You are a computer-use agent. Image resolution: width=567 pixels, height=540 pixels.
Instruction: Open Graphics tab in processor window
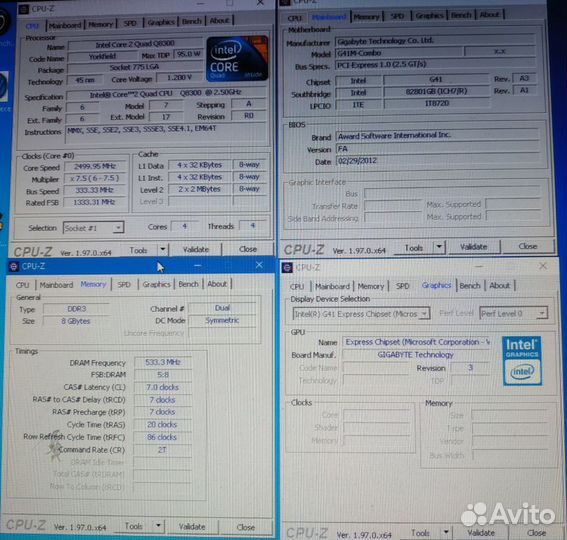click(x=161, y=22)
